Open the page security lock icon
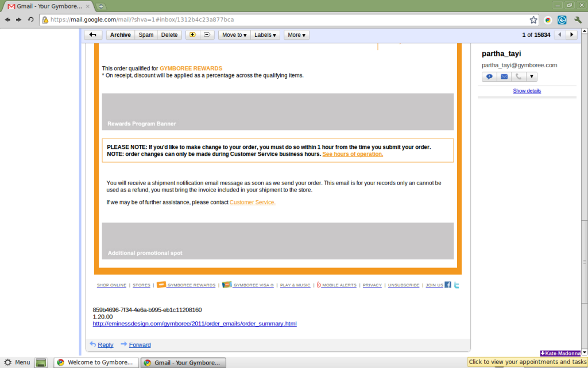Viewport: 588px width, 368px height. [45, 20]
